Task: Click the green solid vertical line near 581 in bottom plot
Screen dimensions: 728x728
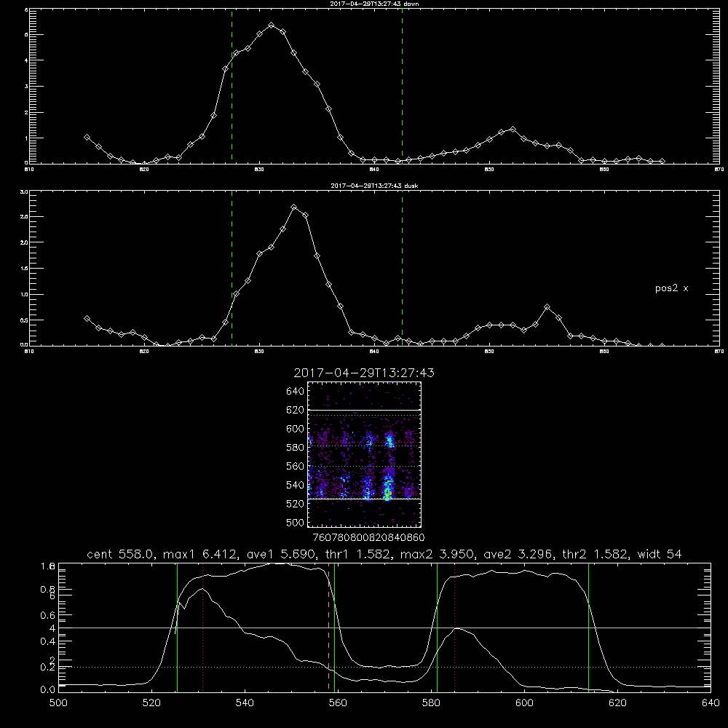Action: (437, 628)
